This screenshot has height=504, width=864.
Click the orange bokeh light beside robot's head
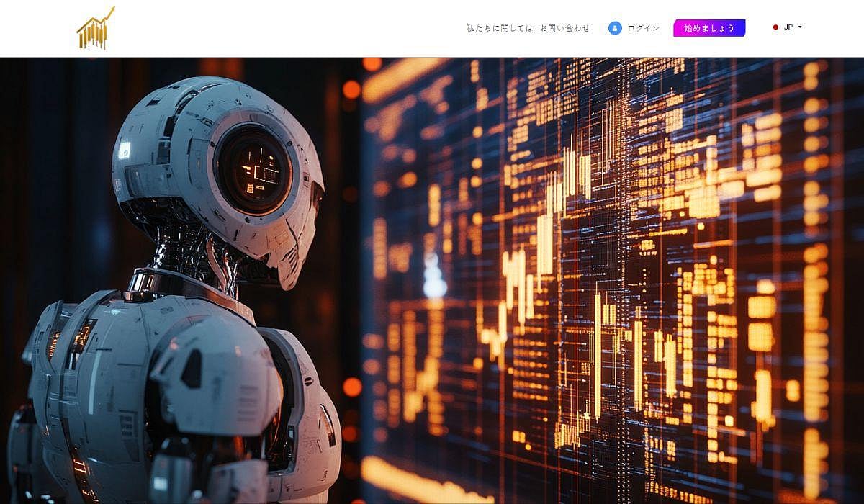click(351, 89)
